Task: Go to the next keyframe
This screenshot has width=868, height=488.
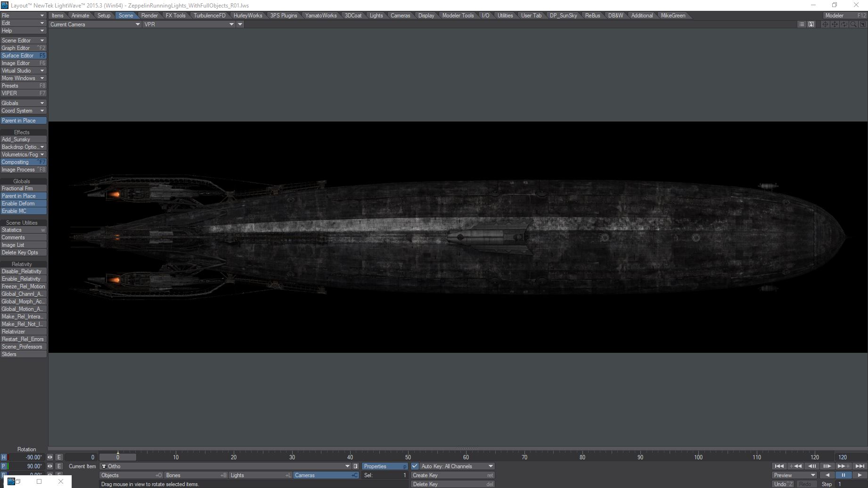Action: tap(843, 466)
